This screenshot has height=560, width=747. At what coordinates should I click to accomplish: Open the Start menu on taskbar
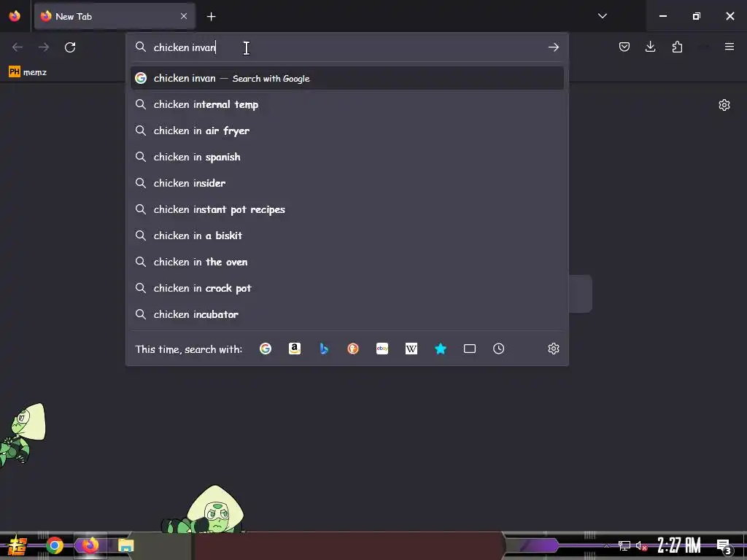[18, 545]
